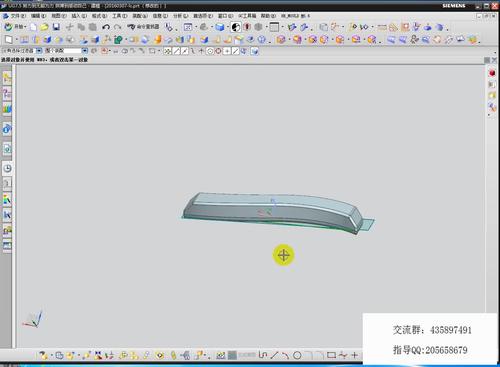Open the 首选项(P) Preferences menu
The width and height of the screenshot is (500, 367).
click(203, 16)
